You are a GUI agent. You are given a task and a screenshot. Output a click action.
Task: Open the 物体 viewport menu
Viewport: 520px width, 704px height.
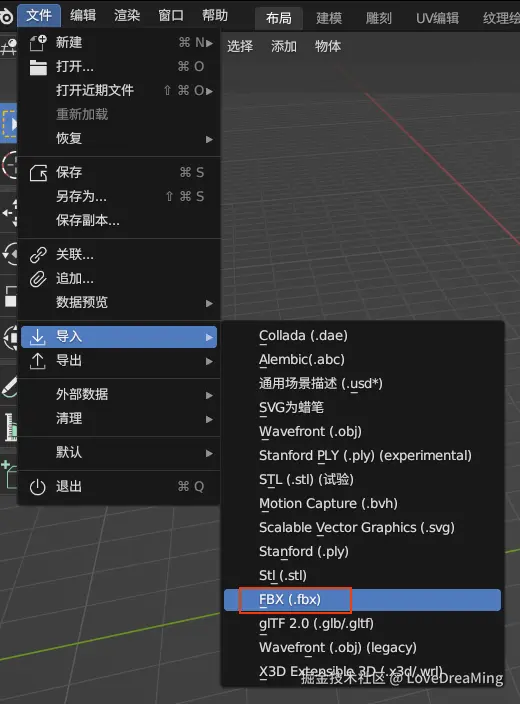tap(328, 46)
